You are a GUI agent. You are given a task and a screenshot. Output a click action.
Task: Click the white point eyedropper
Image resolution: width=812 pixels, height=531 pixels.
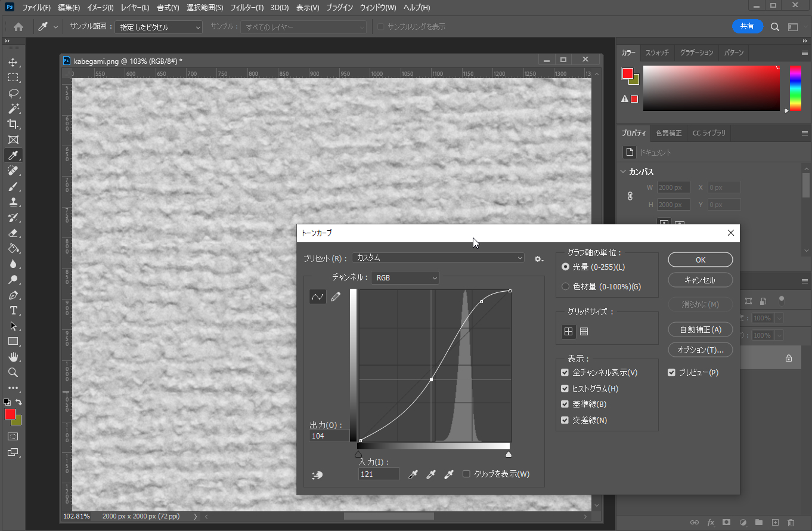(x=450, y=474)
